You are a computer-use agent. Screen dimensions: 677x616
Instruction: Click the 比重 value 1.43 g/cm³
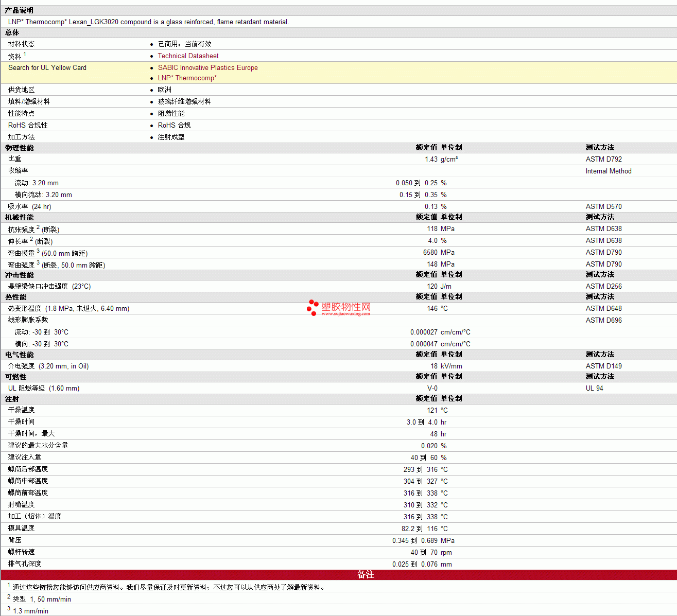441,159
